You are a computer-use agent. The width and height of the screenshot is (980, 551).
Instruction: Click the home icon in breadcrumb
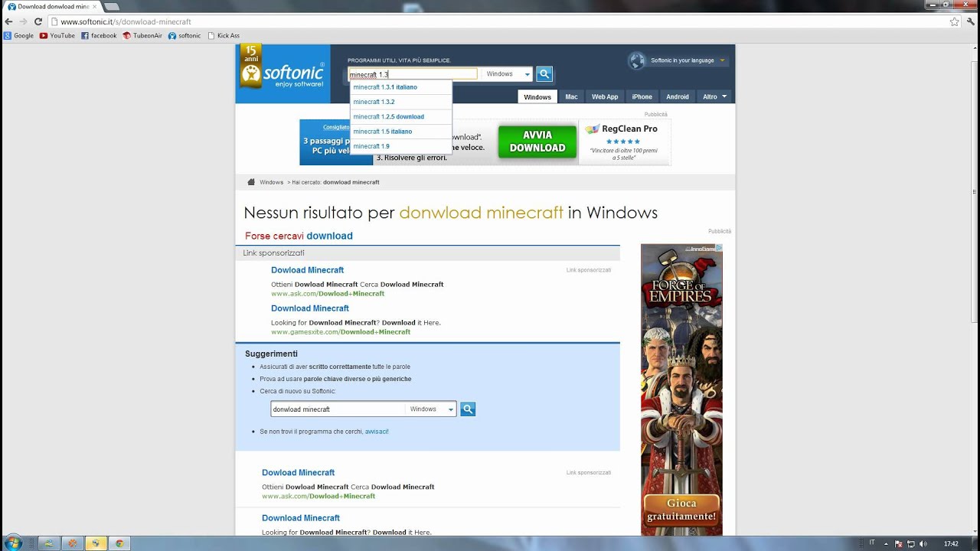click(x=250, y=182)
